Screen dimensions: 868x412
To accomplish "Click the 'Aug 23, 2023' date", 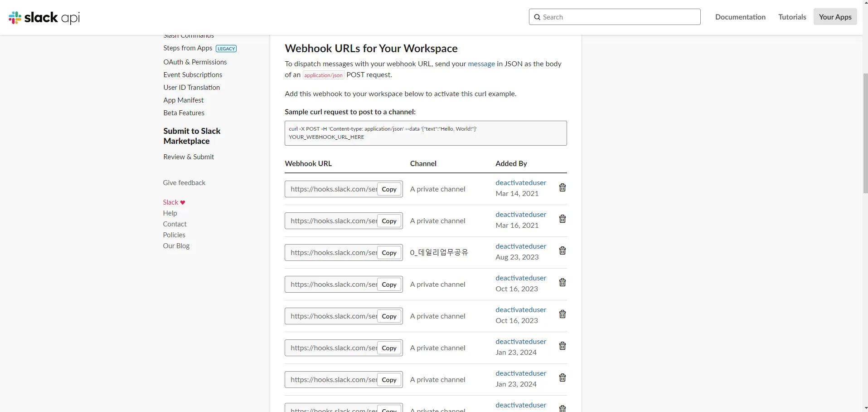I will pyautogui.click(x=517, y=257).
